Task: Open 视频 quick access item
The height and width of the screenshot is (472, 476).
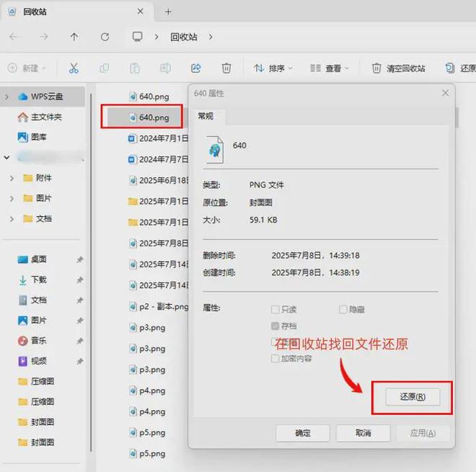Action: (x=32, y=361)
